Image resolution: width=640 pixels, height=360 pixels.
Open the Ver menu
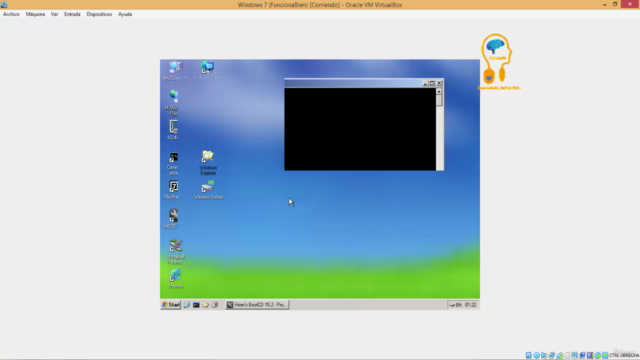click(x=54, y=14)
